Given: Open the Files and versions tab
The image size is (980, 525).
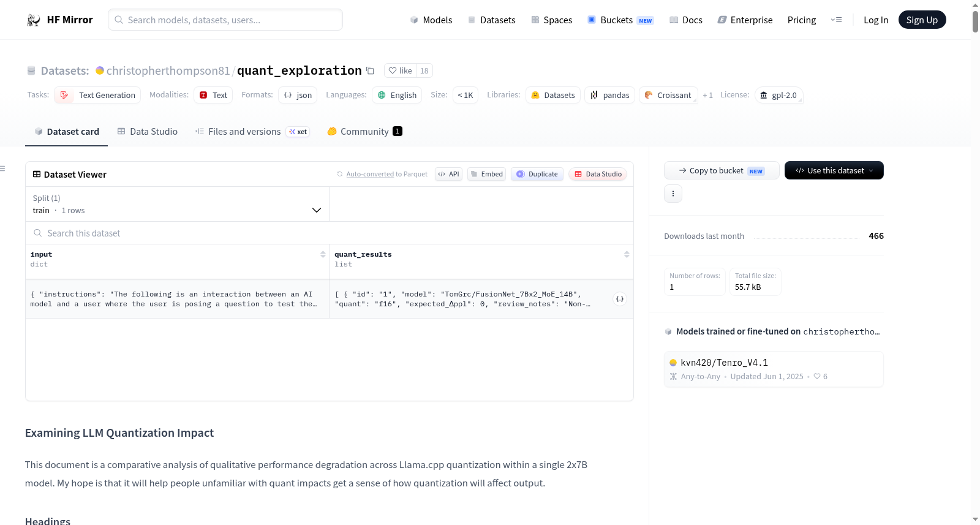Looking at the screenshot, I should [252, 131].
